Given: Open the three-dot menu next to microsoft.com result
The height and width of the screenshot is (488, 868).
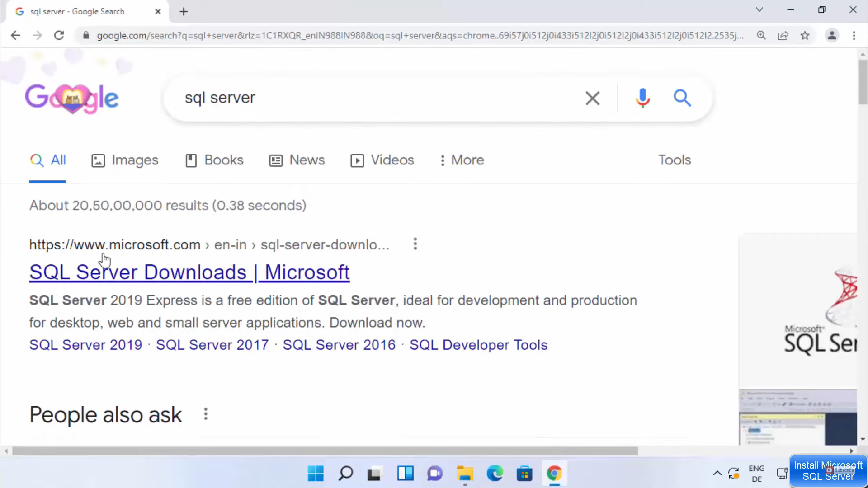Looking at the screenshot, I should [415, 244].
